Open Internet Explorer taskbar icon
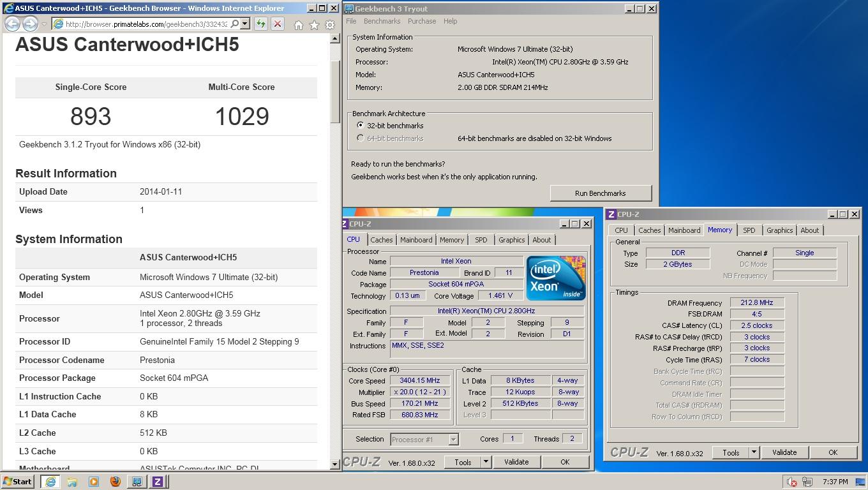Viewport: 868px width, 490px height. (x=50, y=482)
